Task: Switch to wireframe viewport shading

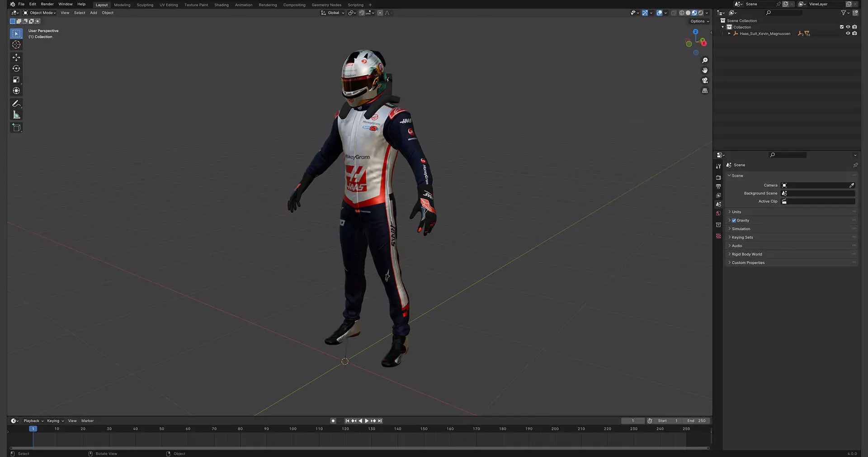Action: (682, 13)
